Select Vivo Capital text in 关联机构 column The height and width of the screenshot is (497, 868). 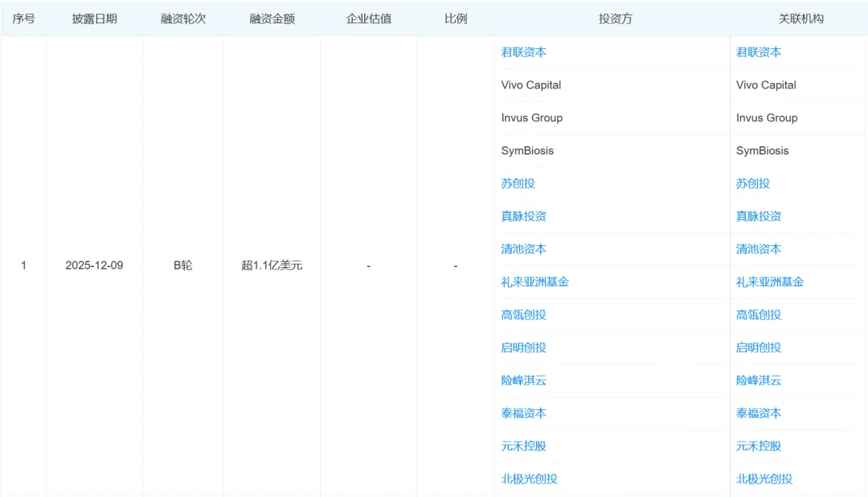tap(766, 84)
